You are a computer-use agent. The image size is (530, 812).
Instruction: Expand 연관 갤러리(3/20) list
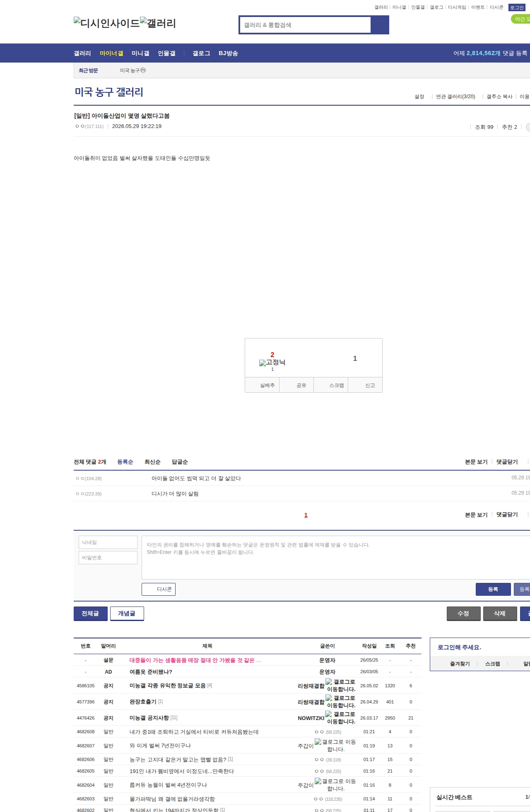(x=455, y=97)
